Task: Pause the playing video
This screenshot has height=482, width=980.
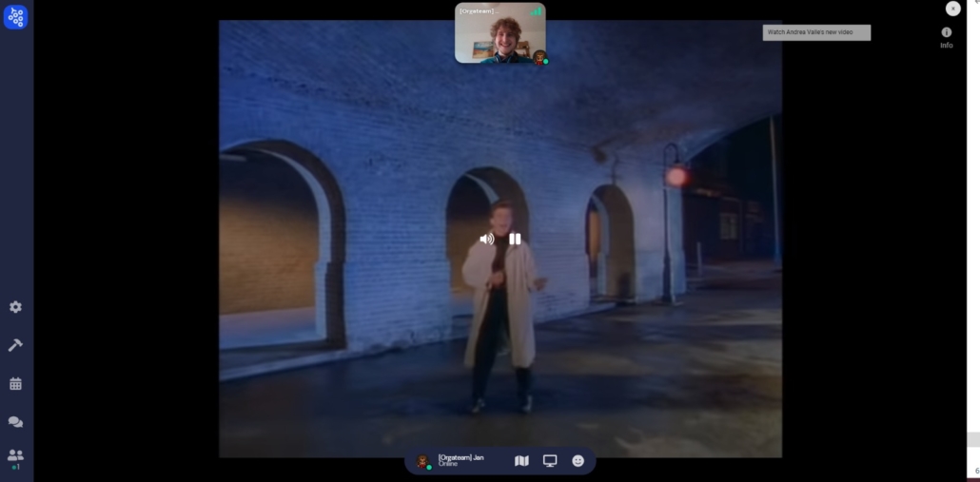Action: coord(515,240)
